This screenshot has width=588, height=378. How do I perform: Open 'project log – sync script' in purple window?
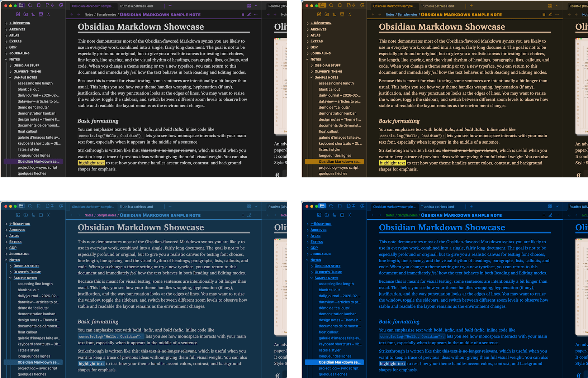click(x=38, y=167)
